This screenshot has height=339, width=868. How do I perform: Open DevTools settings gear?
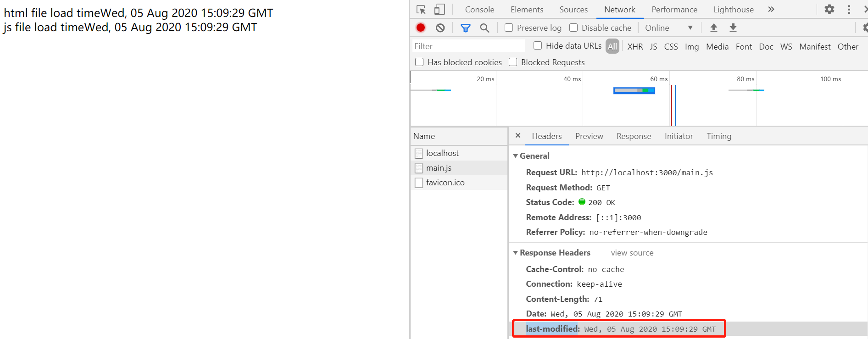(x=829, y=10)
